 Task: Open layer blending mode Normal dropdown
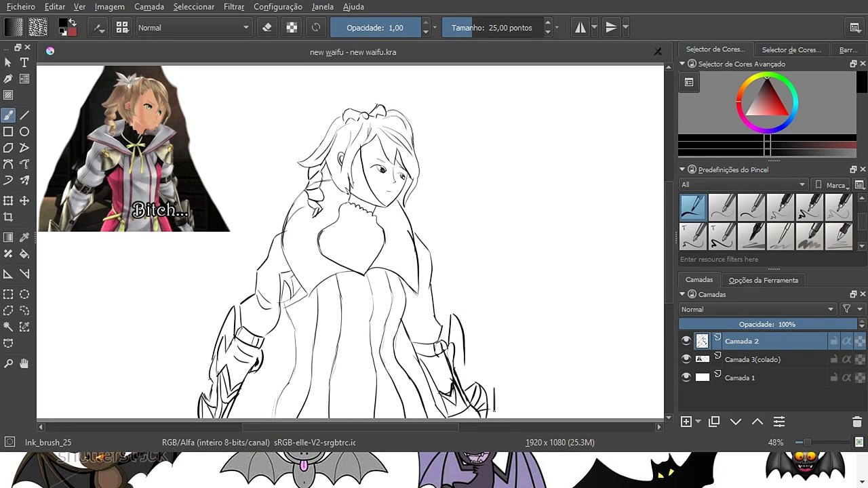click(x=757, y=309)
